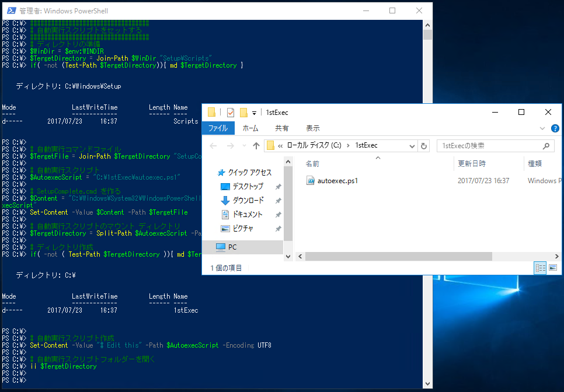This screenshot has width=564, height=392.
Task: Click the pin icon beside ピクチャ
Action: tap(278, 229)
